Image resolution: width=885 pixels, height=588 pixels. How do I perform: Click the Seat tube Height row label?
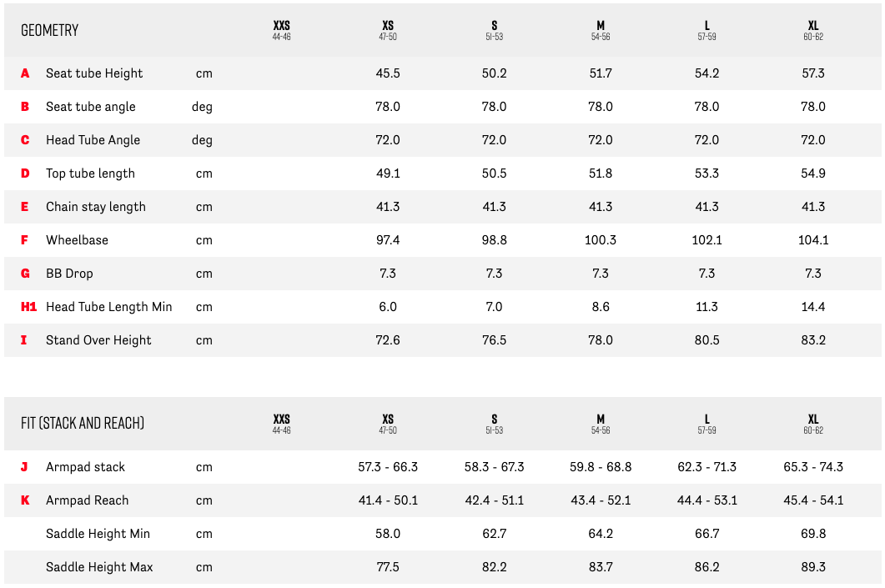click(94, 73)
